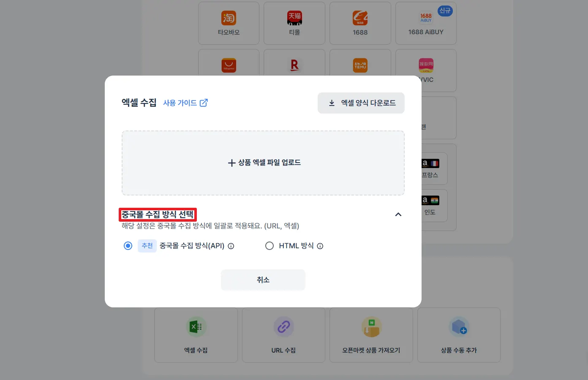Screen dimensions: 588x380
Task: Select the Tmall marketplace icon
Action: (x=294, y=18)
